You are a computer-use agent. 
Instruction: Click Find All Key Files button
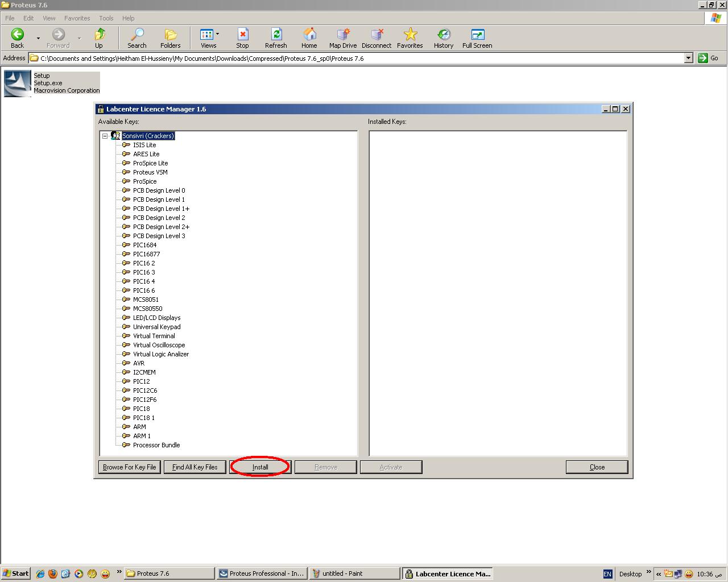tap(195, 467)
